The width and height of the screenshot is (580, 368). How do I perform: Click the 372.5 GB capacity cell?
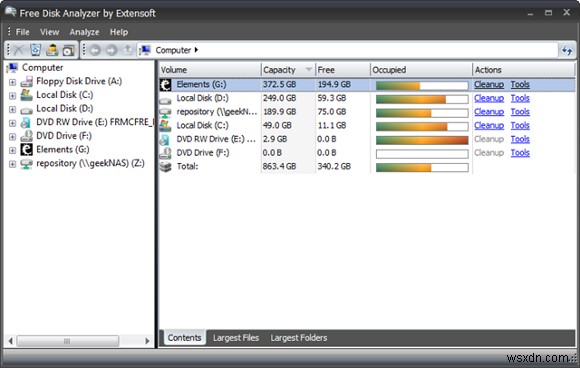[x=279, y=84]
